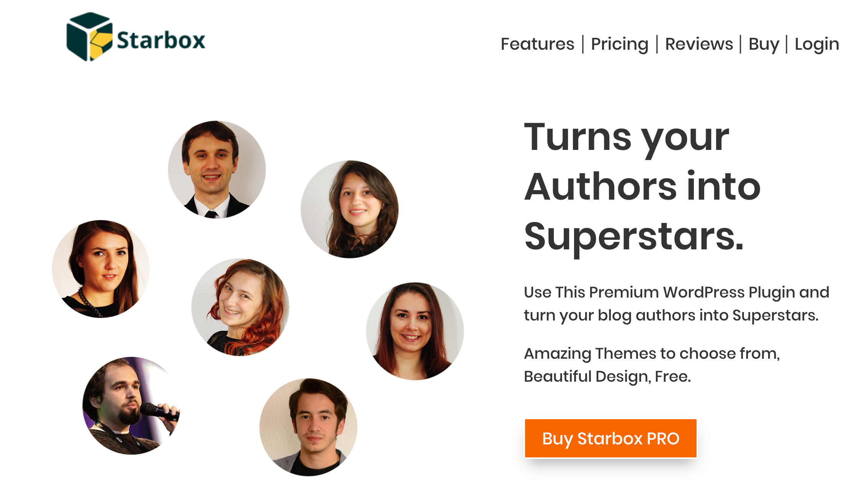Select the text about Premium WordPress Plugin

tap(675, 303)
